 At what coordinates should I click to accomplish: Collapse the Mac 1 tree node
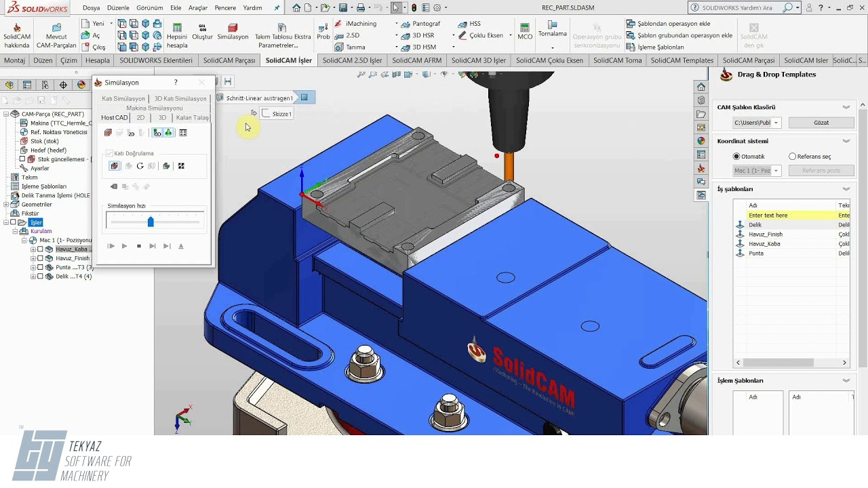[x=24, y=241]
